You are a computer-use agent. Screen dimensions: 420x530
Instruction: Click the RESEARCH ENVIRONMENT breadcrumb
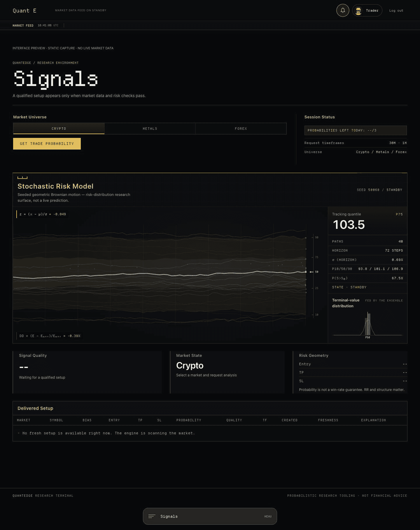coord(58,63)
